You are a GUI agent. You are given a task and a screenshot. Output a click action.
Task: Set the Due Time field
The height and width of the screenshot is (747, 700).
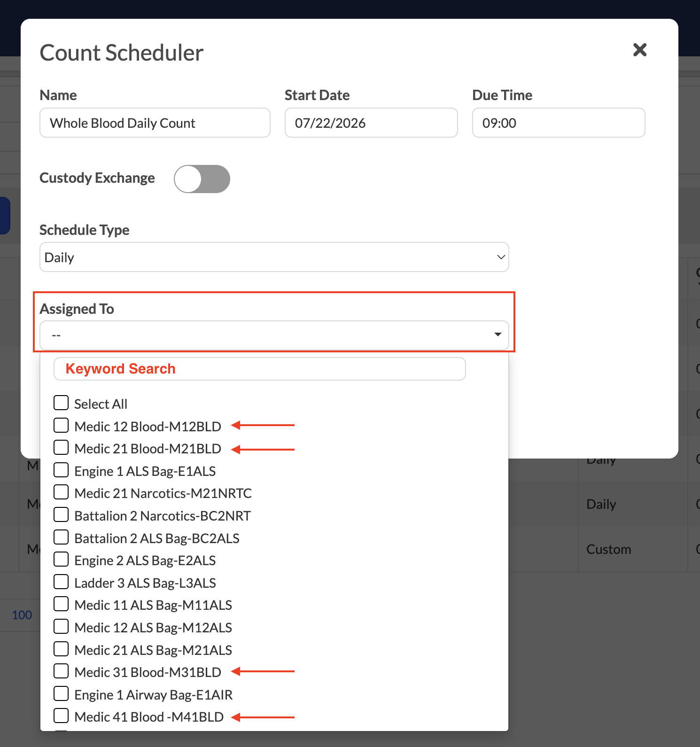pyautogui.click(x=559, y=123)
